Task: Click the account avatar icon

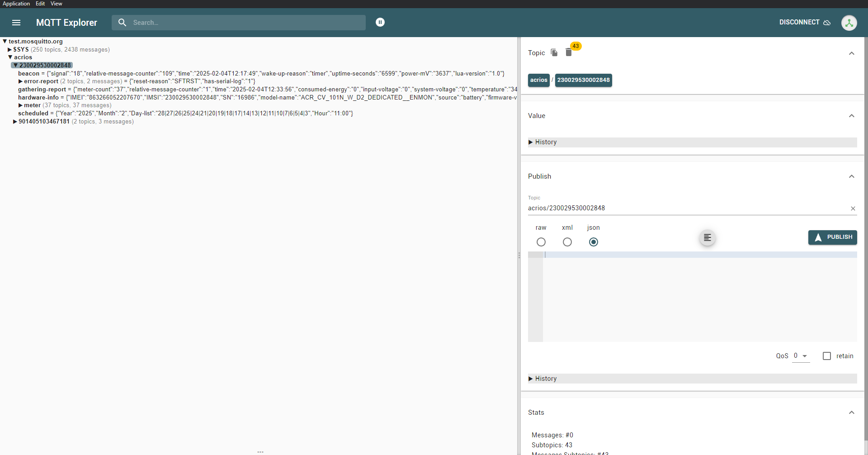Action: pyautogui.click(x=849, y=22)
